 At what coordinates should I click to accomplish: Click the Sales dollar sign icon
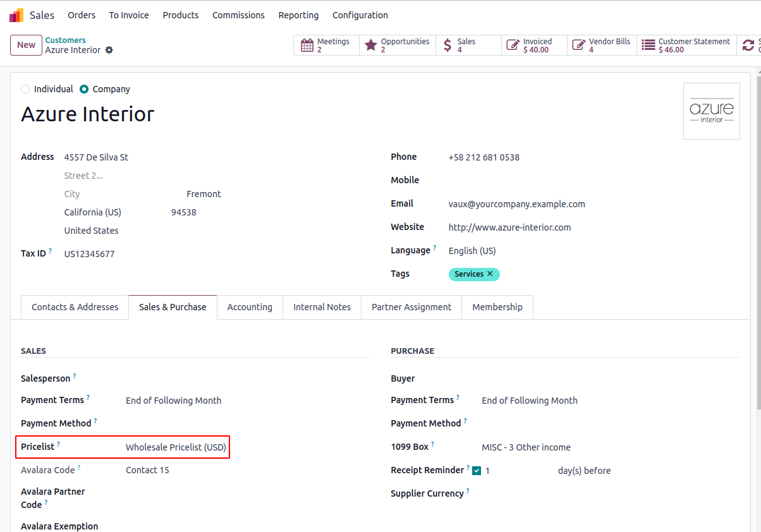coord(447,45)
